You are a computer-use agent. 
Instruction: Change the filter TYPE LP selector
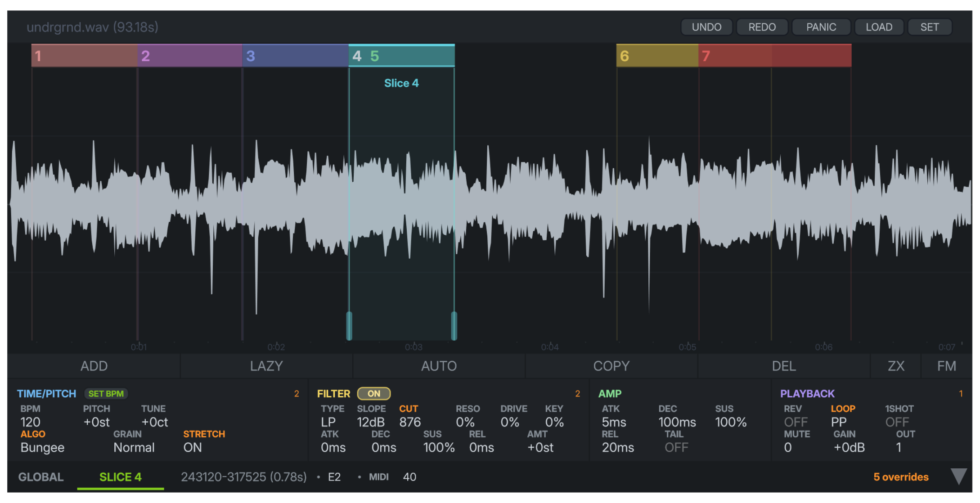pyautogui.click(x=328, y=422)
